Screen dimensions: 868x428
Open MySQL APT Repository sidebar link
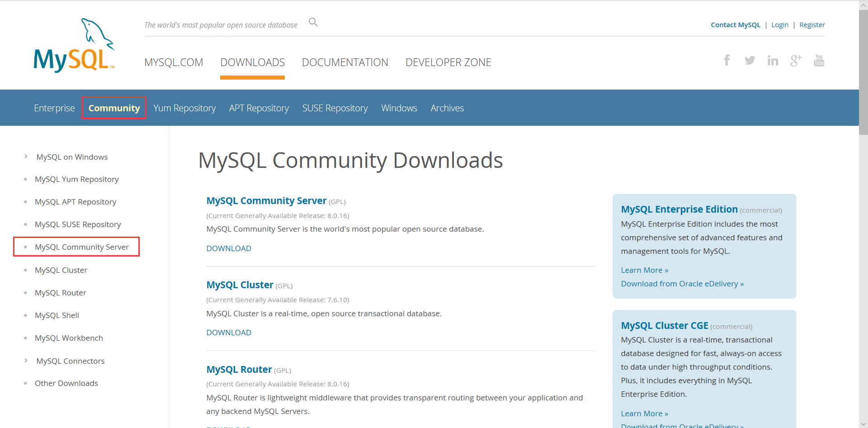[x=75, y=202]
